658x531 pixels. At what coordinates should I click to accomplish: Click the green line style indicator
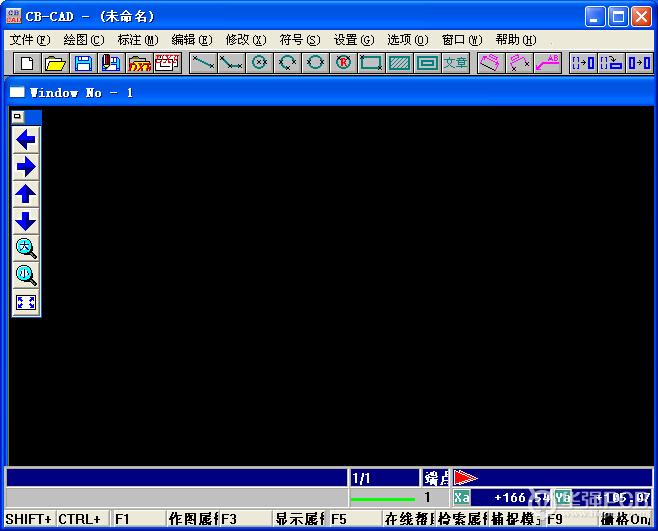[x=382, y=498]
